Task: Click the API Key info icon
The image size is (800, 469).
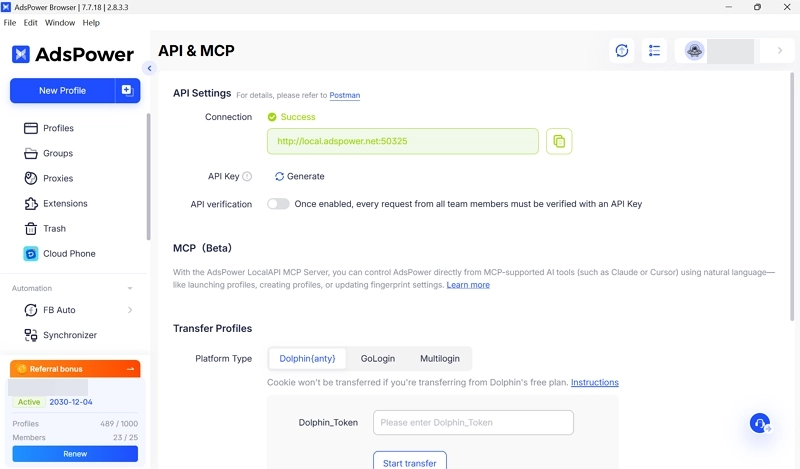Action: click(x=247, y=176)
